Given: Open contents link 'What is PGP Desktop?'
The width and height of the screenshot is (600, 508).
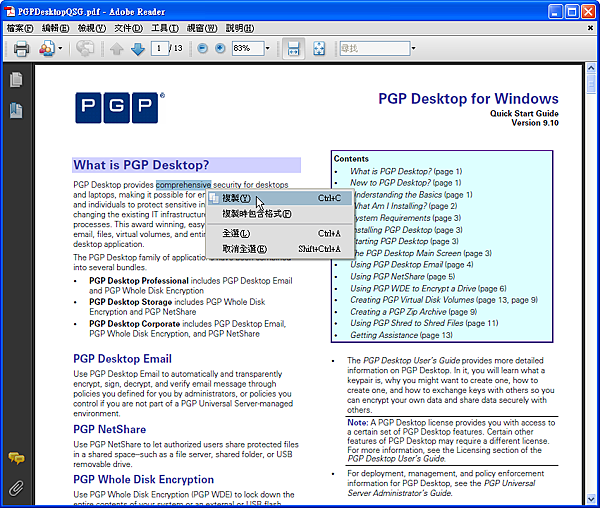Looking at the screenshot, I should tap(391, 171).
